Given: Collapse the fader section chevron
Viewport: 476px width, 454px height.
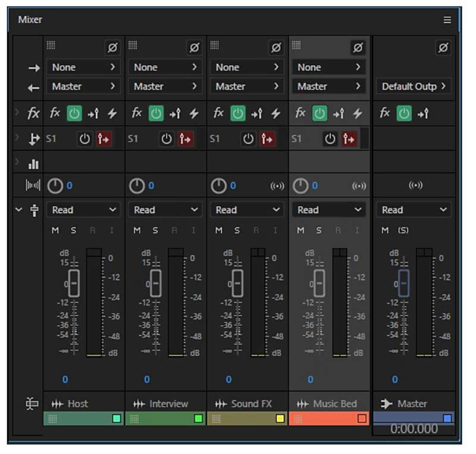Looking at the screenshot, I should [19, 209].
